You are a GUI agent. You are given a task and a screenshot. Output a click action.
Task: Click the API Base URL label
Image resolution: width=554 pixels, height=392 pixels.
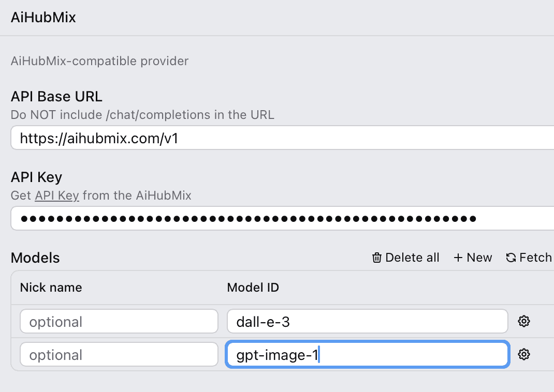(57, 97)
